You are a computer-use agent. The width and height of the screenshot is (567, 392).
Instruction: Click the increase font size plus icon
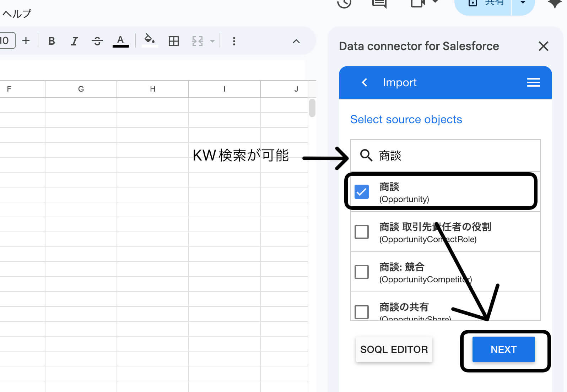pos(26,41)
